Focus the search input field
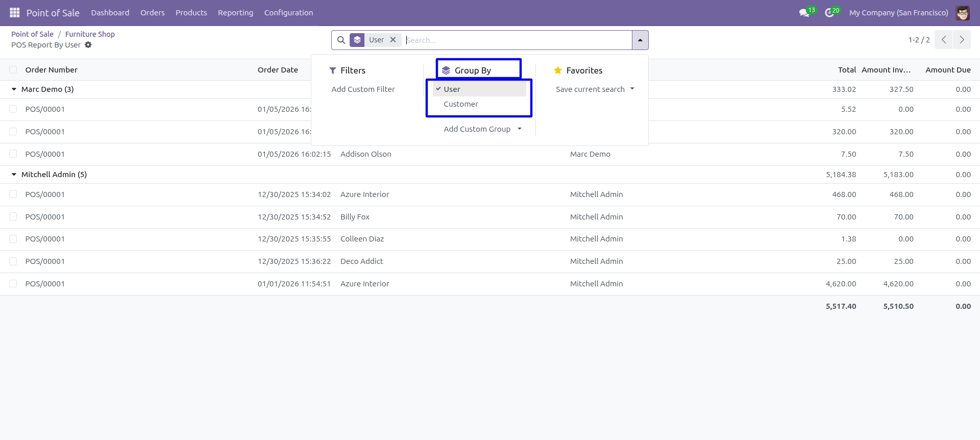This screenshot has width=980, height=440. click(518, 40)
